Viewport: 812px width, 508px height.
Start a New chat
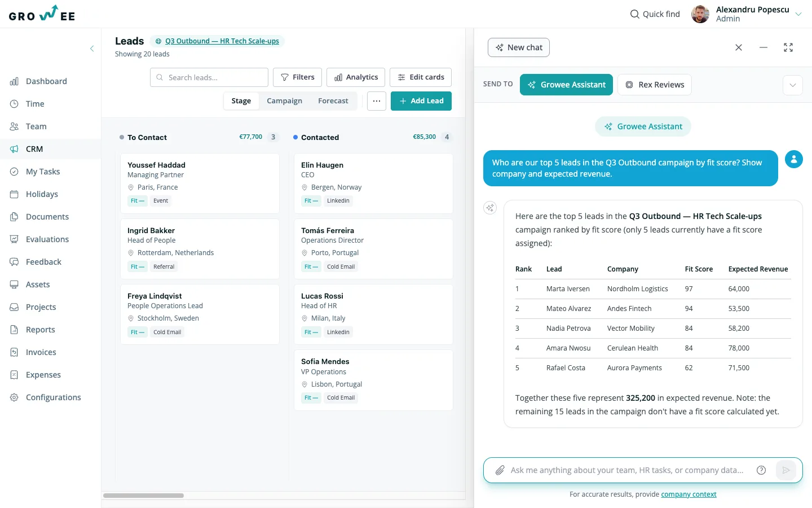click(519, 47)
